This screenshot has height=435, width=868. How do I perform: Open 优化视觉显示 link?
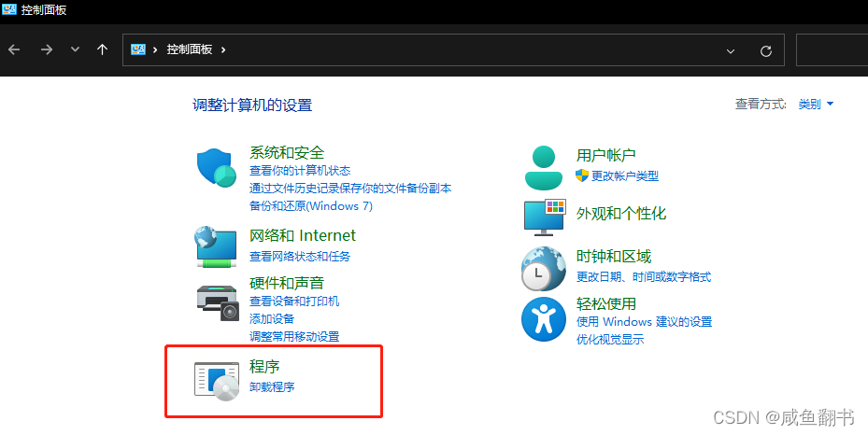click(610, 340)
